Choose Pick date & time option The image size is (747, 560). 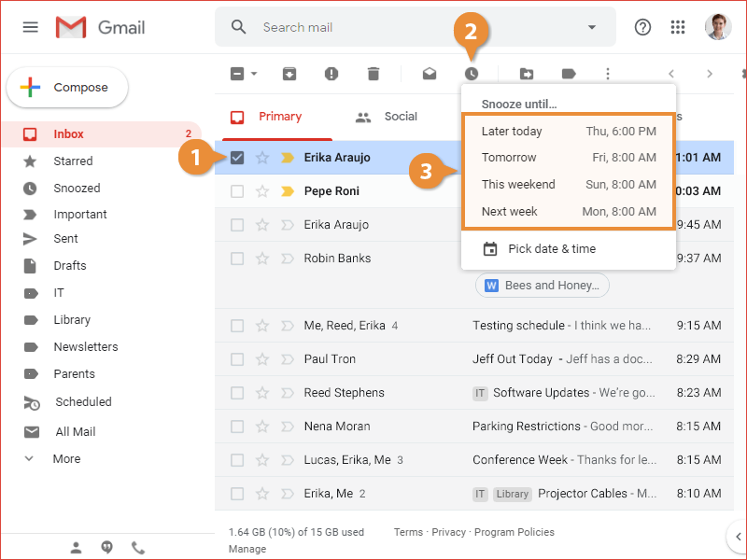point(551,249)
